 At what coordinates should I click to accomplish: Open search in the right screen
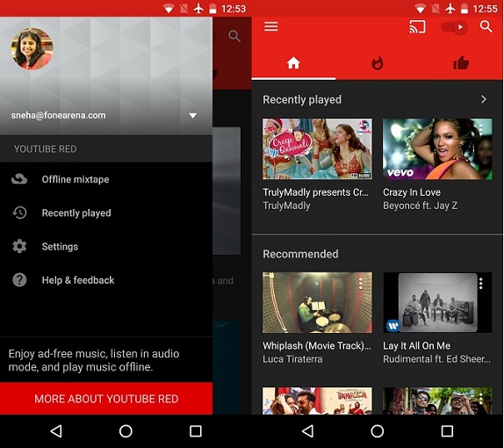pyautogui.click(x=486, y=26)
